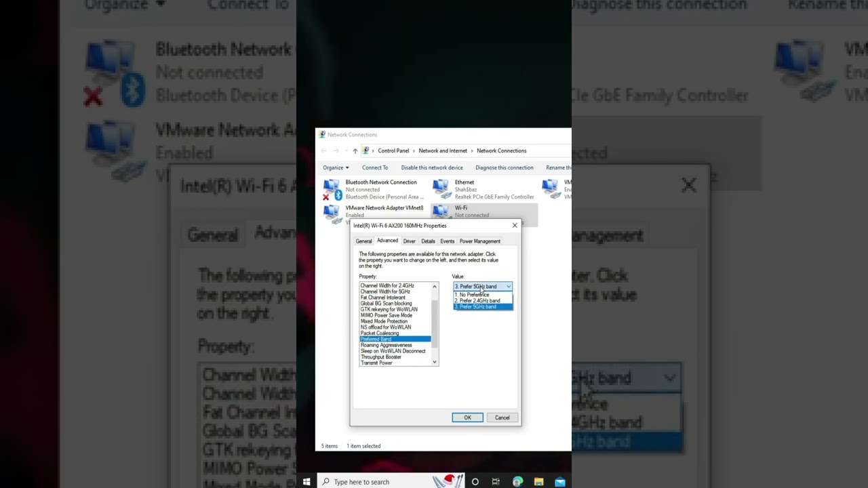Screen dimensions: 868x488
Task: Click the property list scroll-up arrow
Action: coord(435,286)
